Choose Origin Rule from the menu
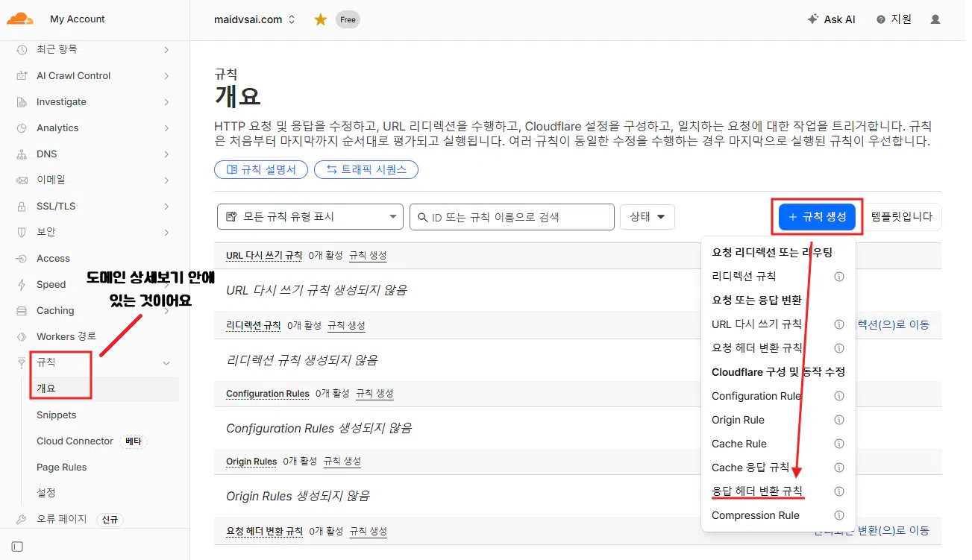 pos(738,420)
